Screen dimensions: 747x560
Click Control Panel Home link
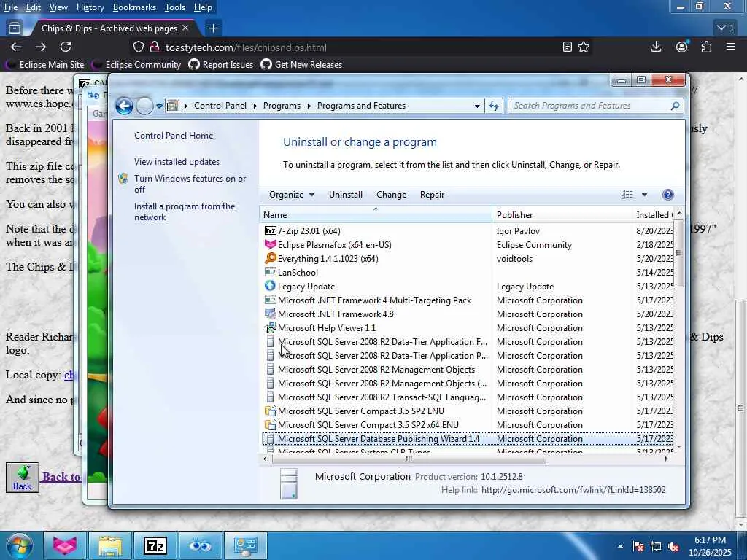point(174,136)
